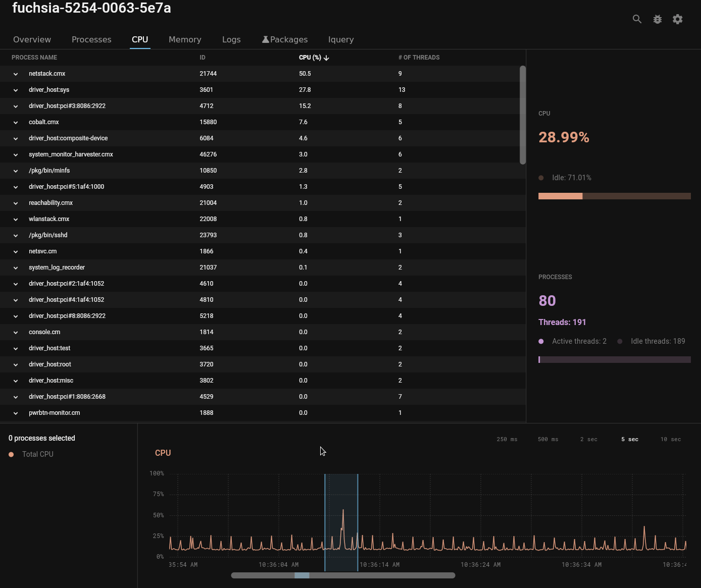The width and height of the screenshot is (701, 588).
Task: Select the CPU tab
Action: click(x=140, y=39)
